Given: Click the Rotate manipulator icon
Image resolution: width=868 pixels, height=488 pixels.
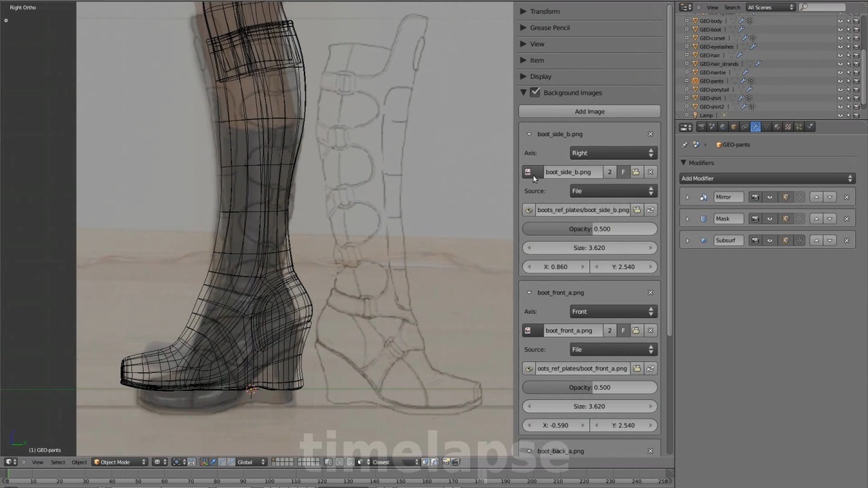Looking at the screenshot, I should [x=221, y=462].
